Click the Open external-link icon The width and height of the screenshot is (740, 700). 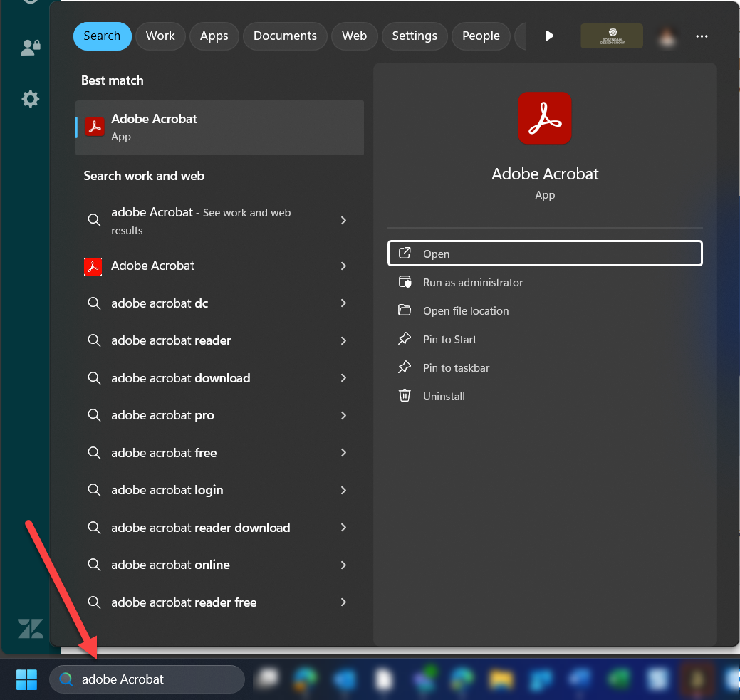(x=405, y=253)
